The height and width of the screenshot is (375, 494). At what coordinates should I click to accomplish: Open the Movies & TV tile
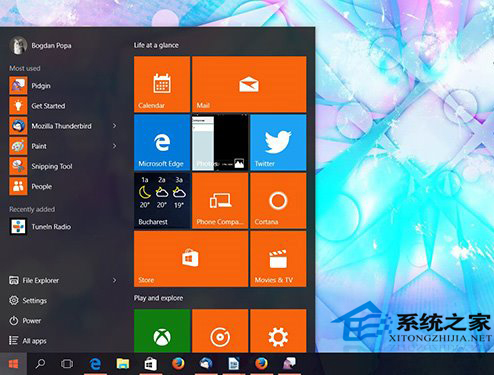point(278,259)
